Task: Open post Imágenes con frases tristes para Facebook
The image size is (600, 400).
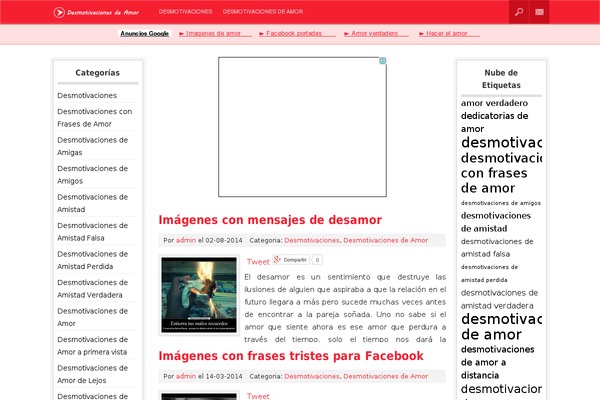Action: click(x=291, y=356)
